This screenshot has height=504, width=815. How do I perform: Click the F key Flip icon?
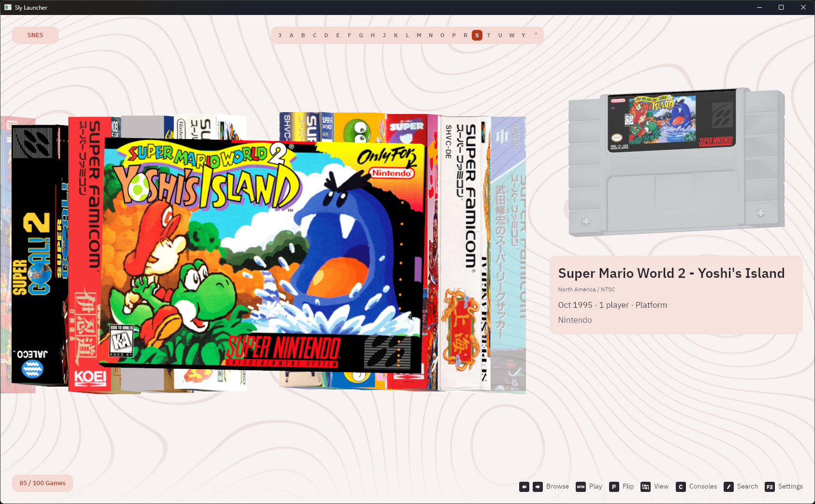click(614, 487)
